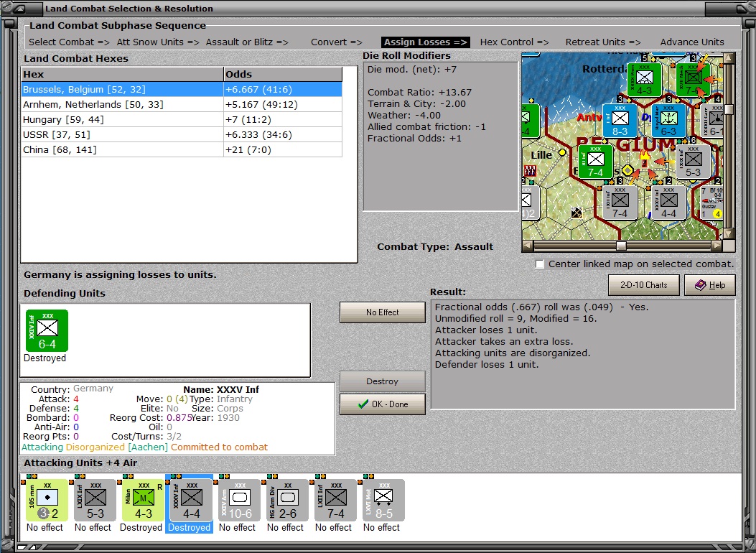This screenshot has height=553, width=756.
Task: Select the HG Arm Div 2-6 unit
Action: pyautogui.click(x=287, y=500)
